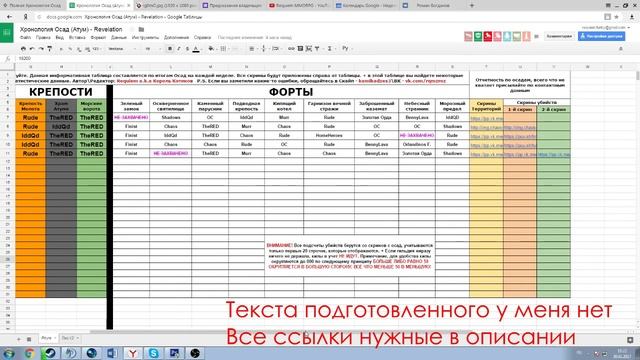Viewport: 640px width, 360px height.
Task: Select the paint format tool
Action: (x=49, y=49)
